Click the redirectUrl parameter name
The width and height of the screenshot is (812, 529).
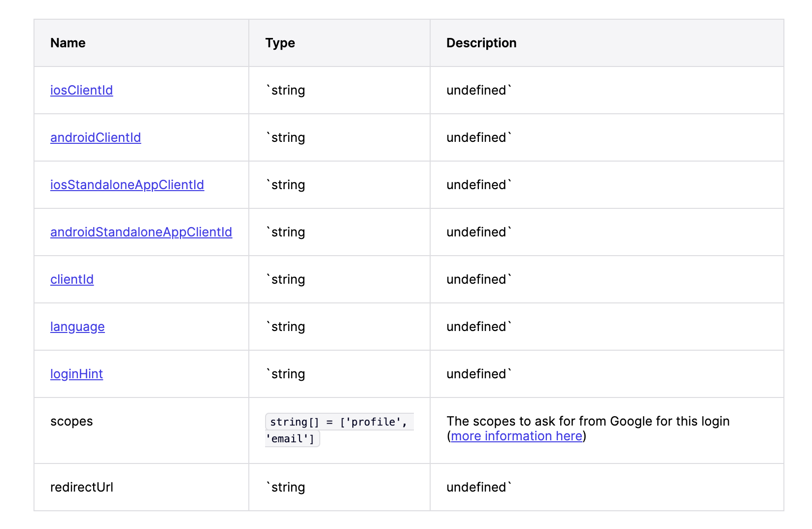82,487
